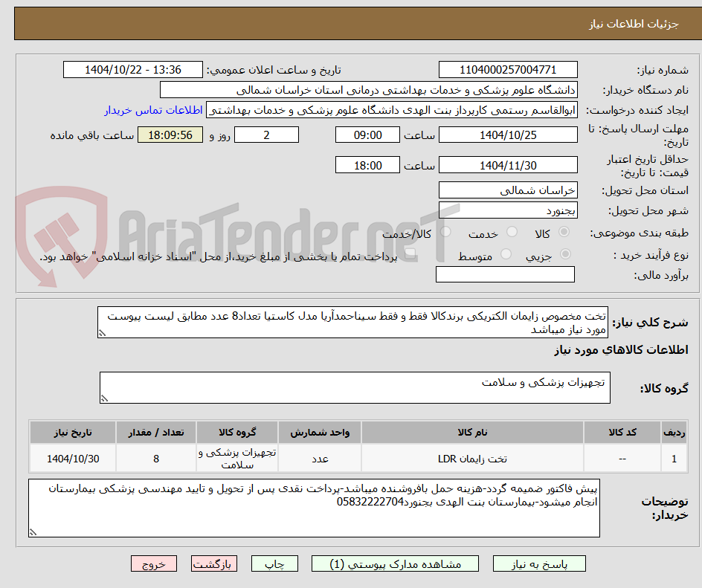Click the announcement date field 1404/10/22 - 13:36
The image size is (702, 588).
tap(133, 70)
